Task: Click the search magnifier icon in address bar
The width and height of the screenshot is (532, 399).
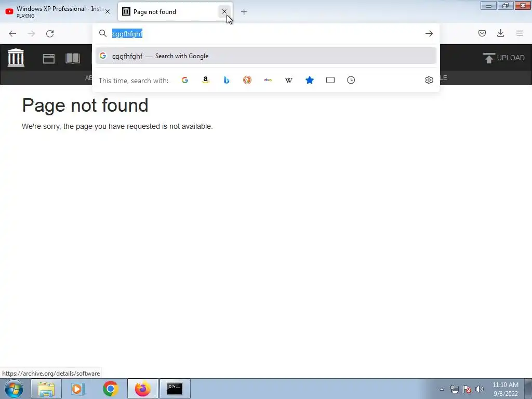Action: click(103, 33)
